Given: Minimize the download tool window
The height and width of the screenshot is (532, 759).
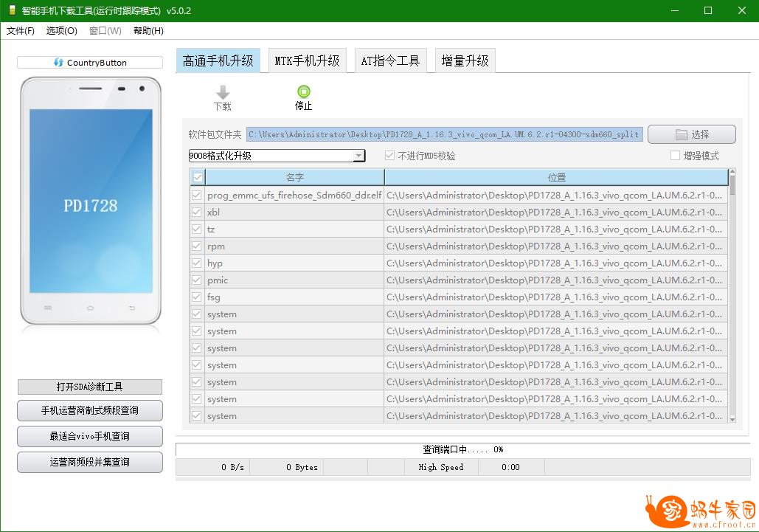Looking at the screenshot, I should (x=675, y=10).
